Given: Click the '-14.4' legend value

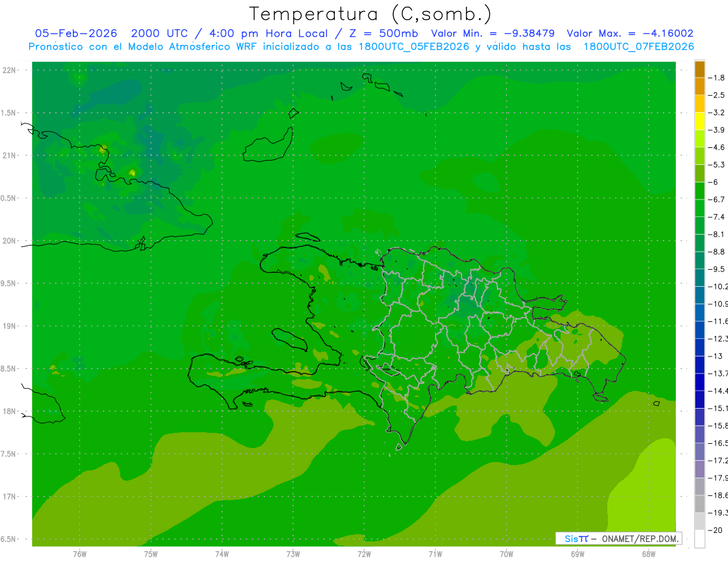Looking at the screenshot, I should click(718, 390).
